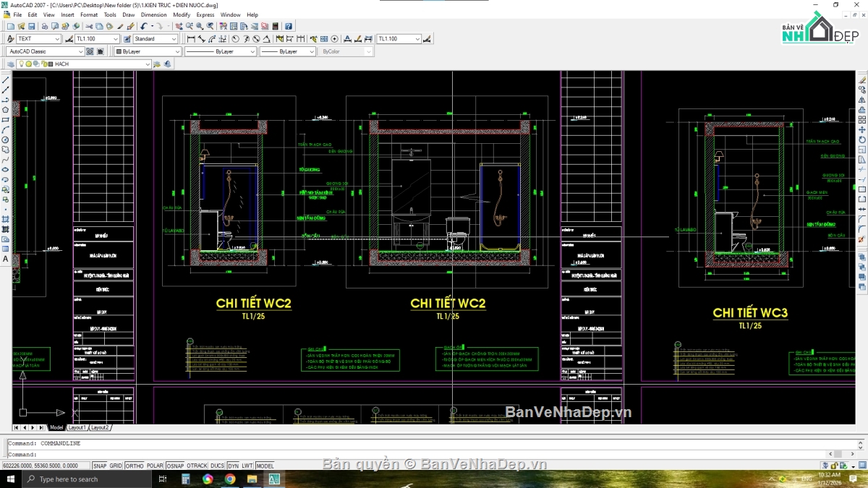This screenshot has height=488, width=868.
Task: Click the Linear dimension icon
Action: (x=191, y=39)
